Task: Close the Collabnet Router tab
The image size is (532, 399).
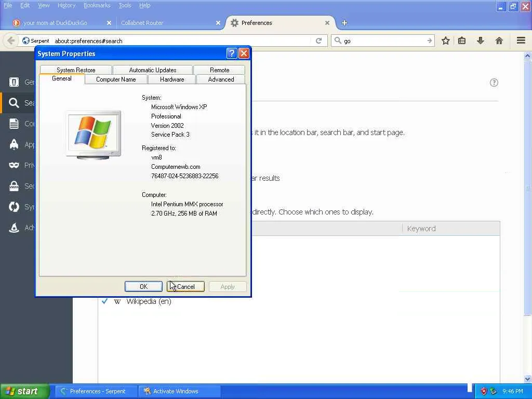Action: [218, 23]
